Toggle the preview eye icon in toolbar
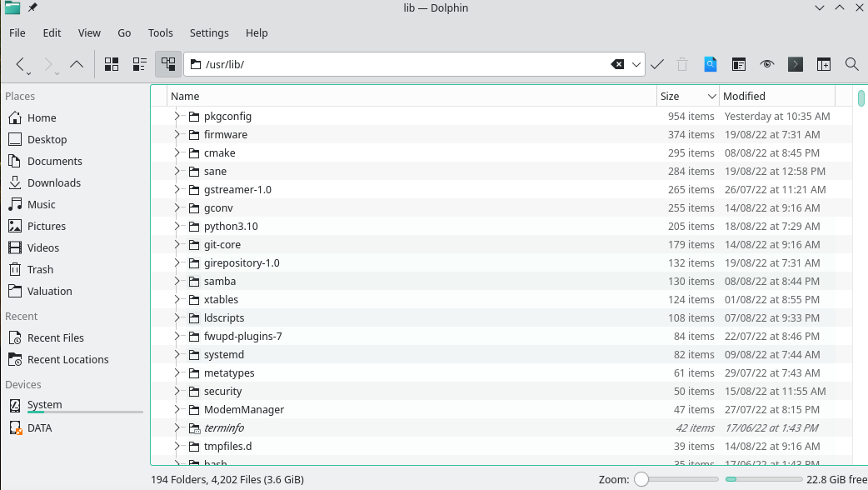This screenshot has height=490, width=868. tap(766, 64)
